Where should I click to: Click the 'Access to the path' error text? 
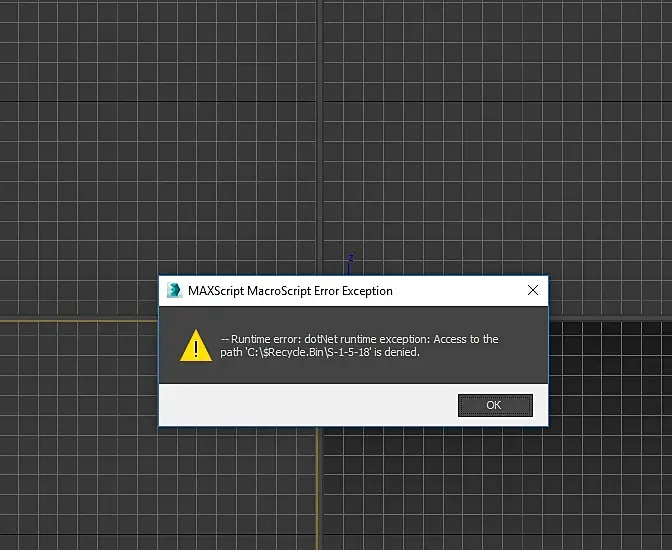click(359, 346)
